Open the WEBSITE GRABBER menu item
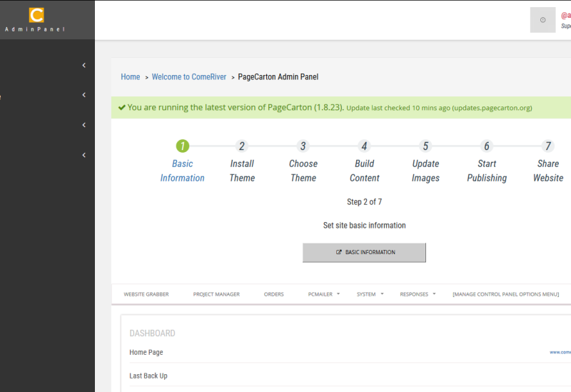 tap(146, 294)
